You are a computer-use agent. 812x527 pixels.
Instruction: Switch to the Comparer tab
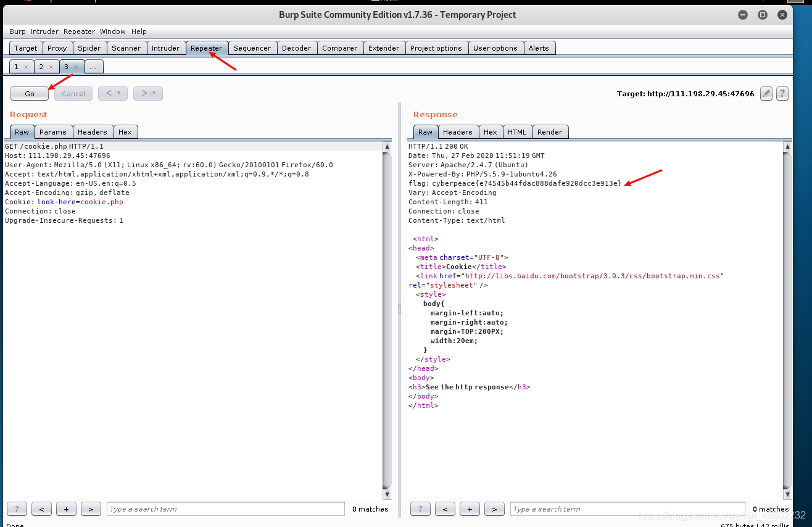340,48
